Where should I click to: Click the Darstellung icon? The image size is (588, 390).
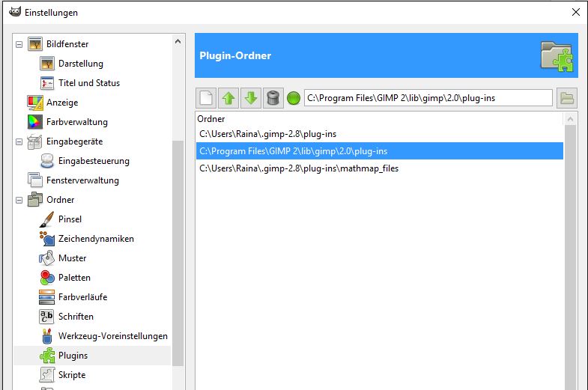coord(47,64)
